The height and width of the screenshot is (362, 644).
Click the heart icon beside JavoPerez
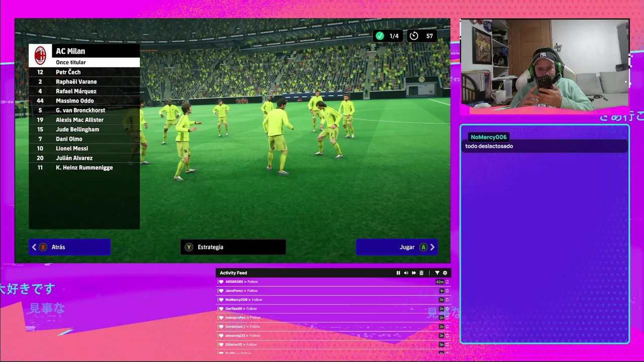point(221,291)
